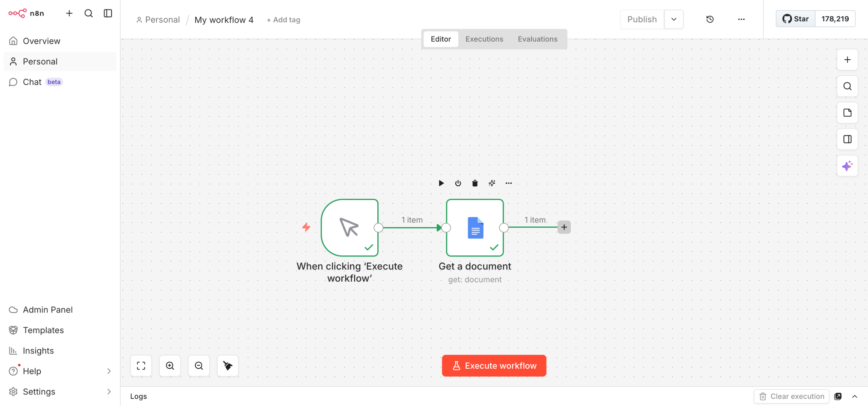
Task: Expand the Logs panel chevron
Action: pos(854,396)
